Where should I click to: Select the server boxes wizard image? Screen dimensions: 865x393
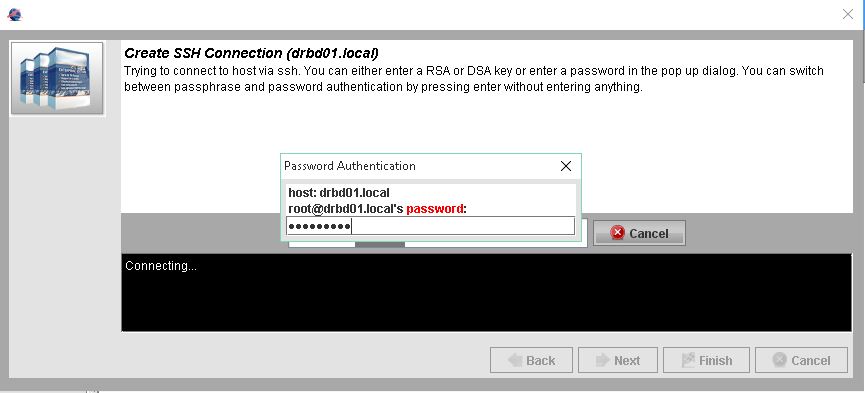(57, 78)
